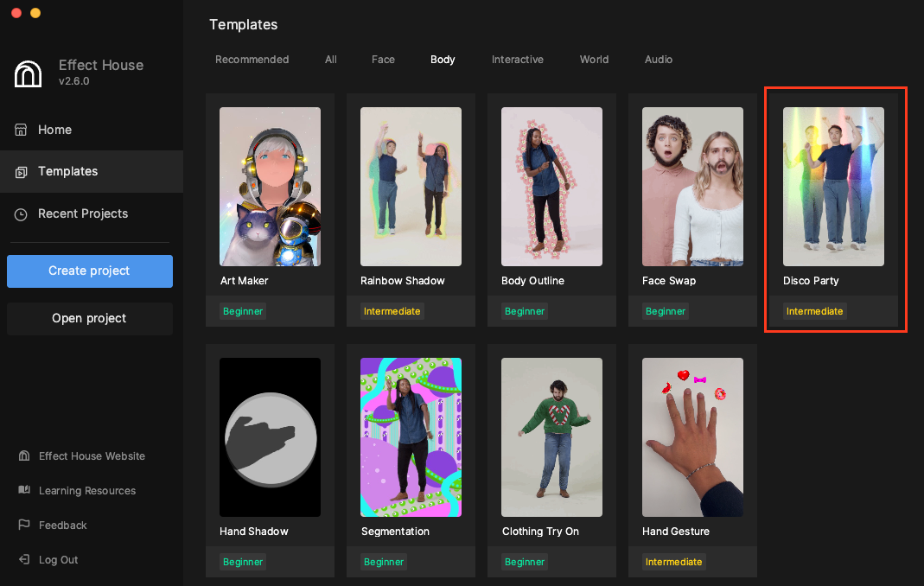Image resolution: width=924 pixels, height=586 pixels.
Task: Select the Body Outline template thumbnail
Action: click(551, 187)
